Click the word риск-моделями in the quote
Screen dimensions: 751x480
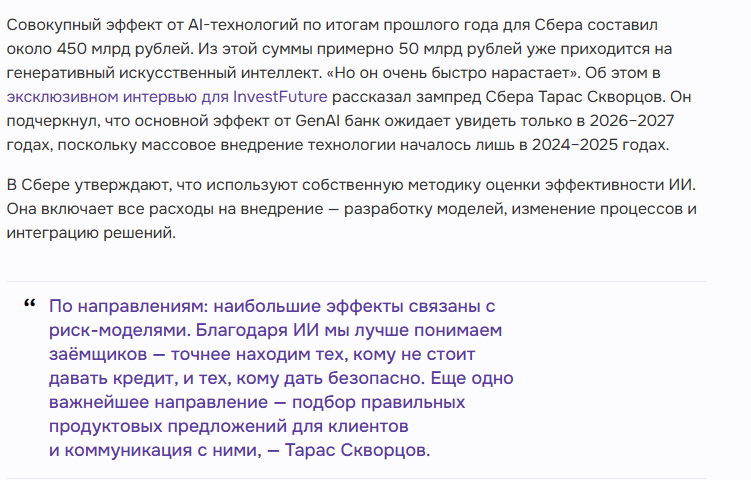coord(120,331)
